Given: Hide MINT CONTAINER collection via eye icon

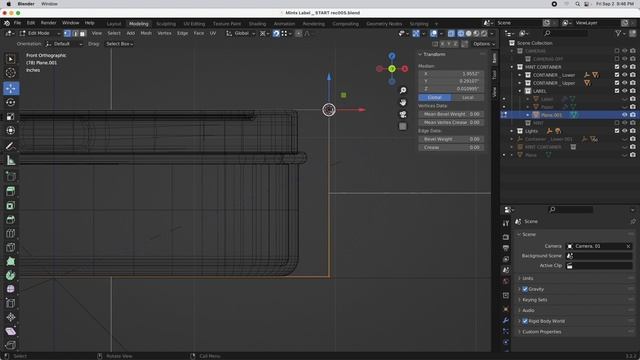Looking at the screenshot, I should point(624,67).
